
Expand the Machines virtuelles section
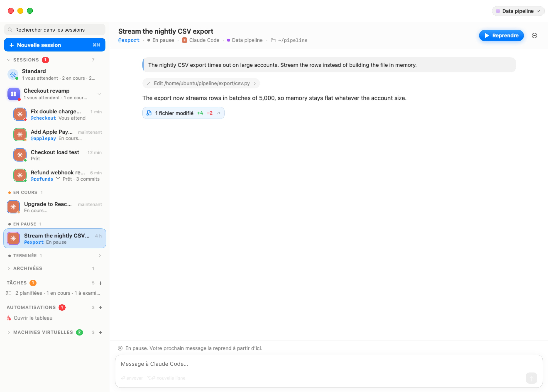[x=9, y=332]
